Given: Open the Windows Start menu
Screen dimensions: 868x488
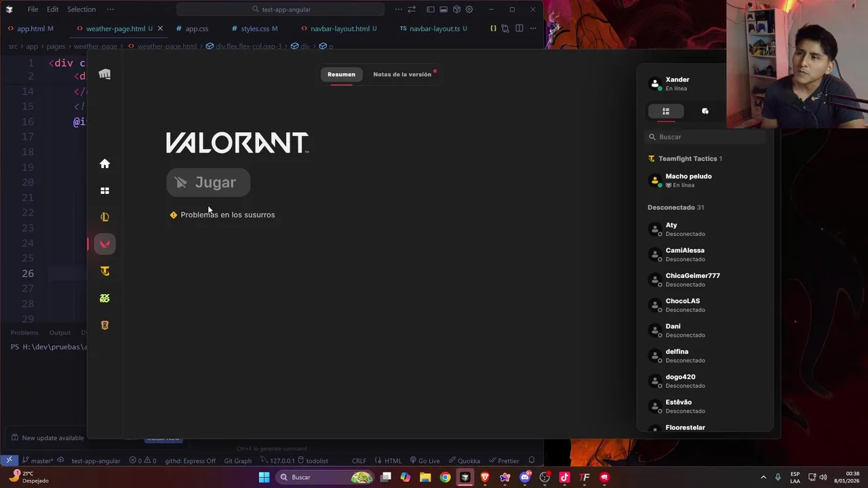Looking at the screenshot, I should [x=264, y=477].
